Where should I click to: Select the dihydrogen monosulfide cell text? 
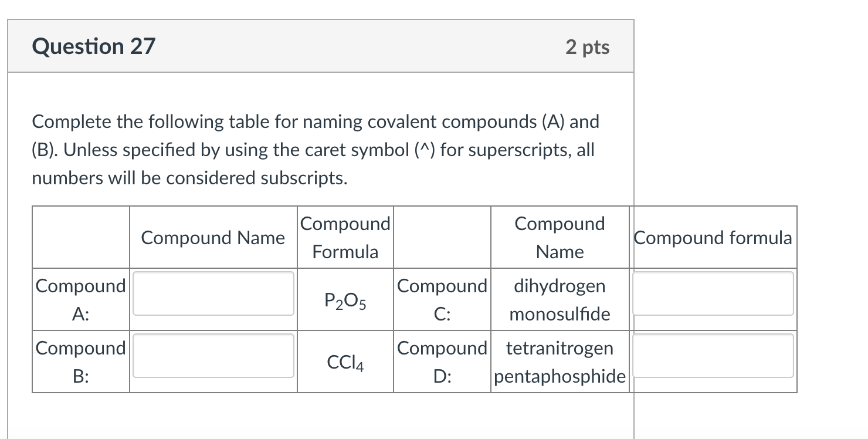[560, 299]
